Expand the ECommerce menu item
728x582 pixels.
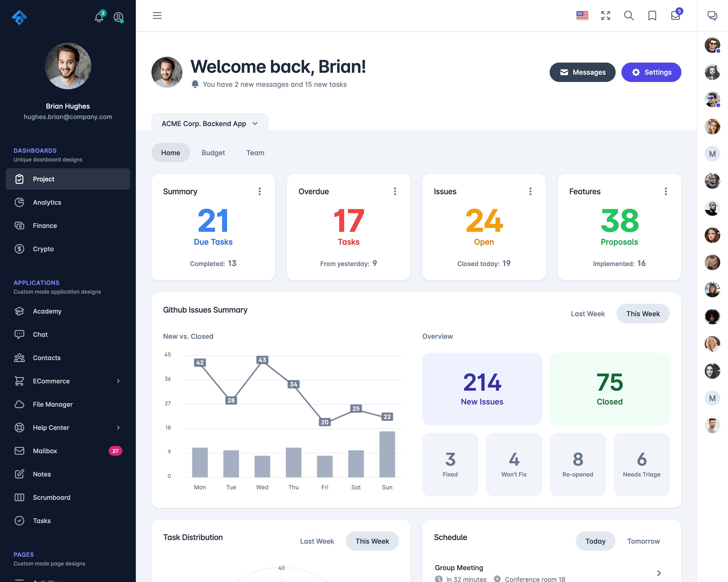pos(67,381)
